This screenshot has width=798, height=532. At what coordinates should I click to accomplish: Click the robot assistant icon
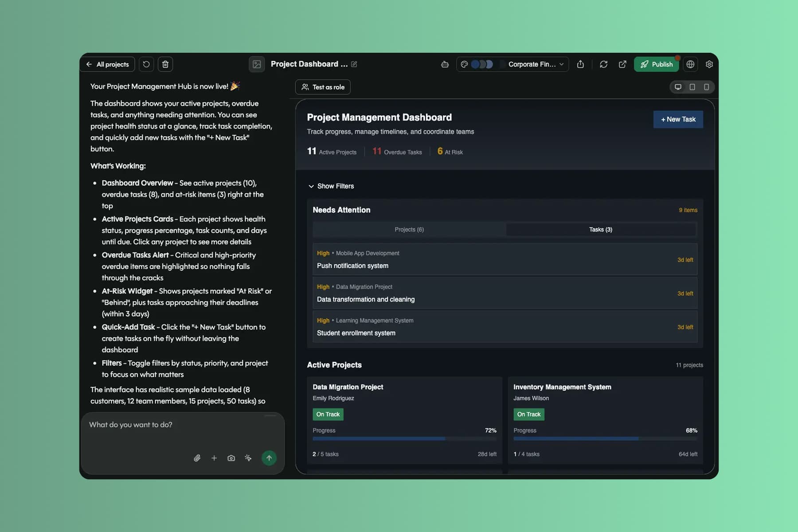click(x=445, y=64)
